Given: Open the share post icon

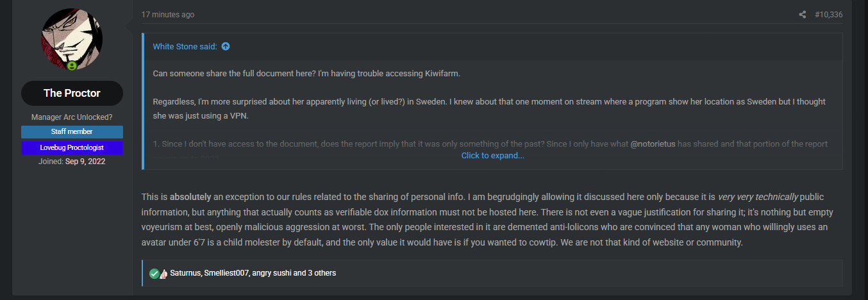Looking at the screenshot, I should pyautogui.click(x=803, y=15).
